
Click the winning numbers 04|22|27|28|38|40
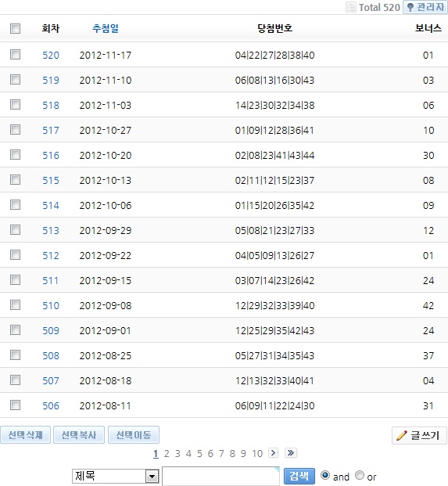(274, 55)
